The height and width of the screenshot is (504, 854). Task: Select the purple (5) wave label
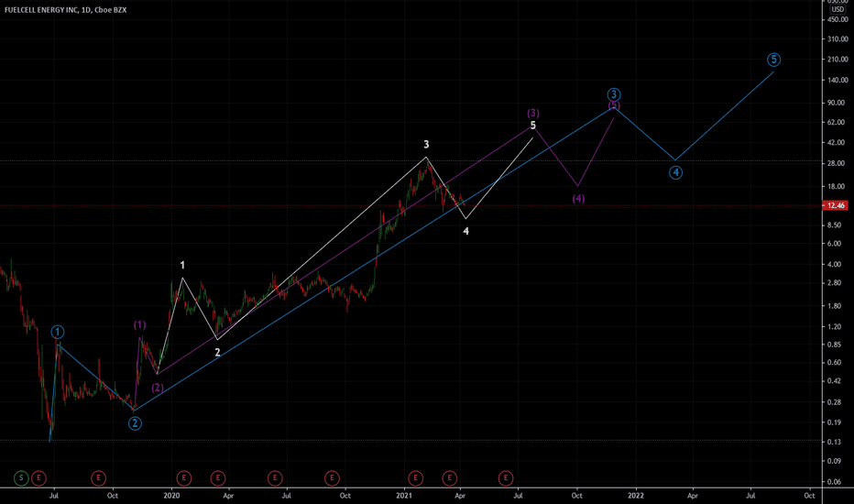click(x=614, y=105)
